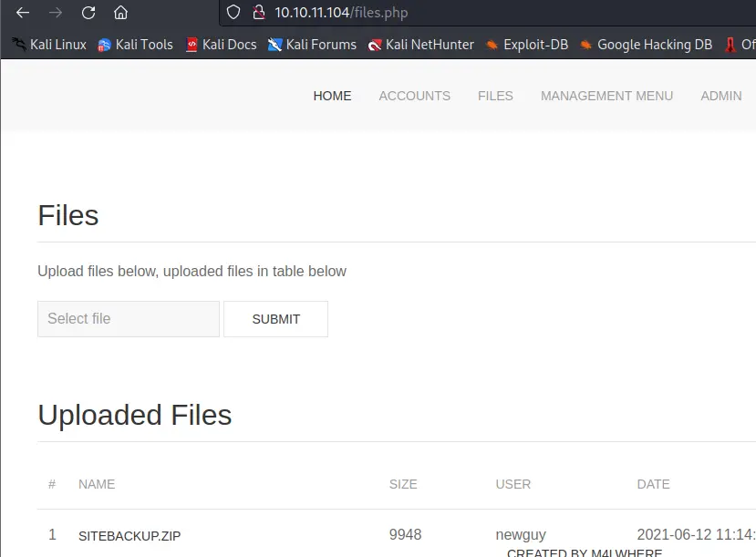Click the user cell newguy
The image size is (756, 557).
[521, 534]
